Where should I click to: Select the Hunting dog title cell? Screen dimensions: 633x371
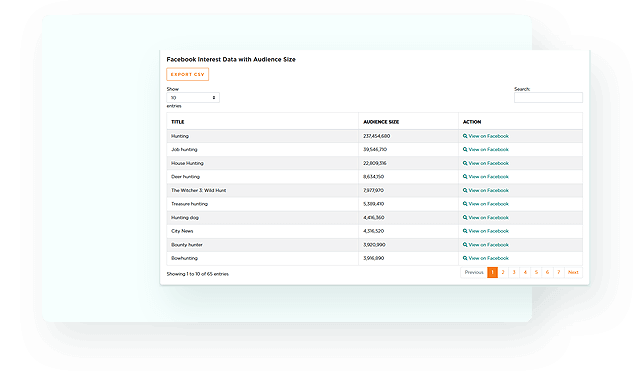coord(262,218)
